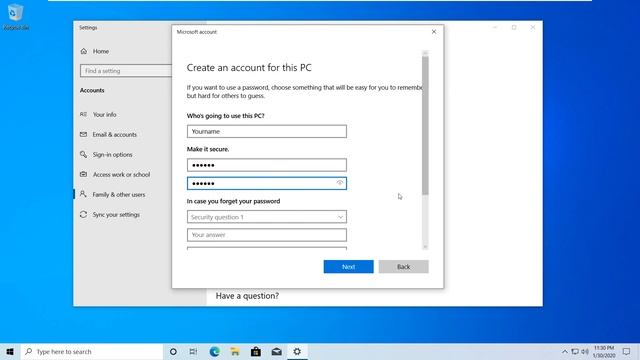Select the Email & accounts envelope icon

pyautogui.click(x=83, y=134)
